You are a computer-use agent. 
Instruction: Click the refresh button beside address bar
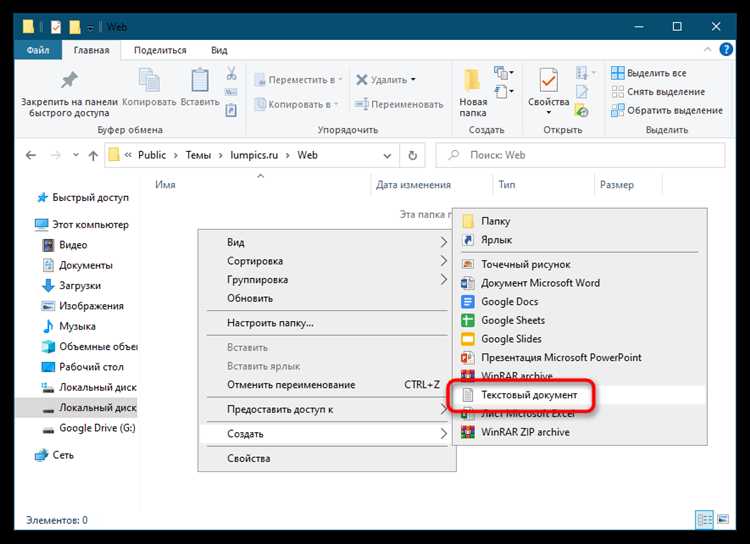click(x=412, y=155)
